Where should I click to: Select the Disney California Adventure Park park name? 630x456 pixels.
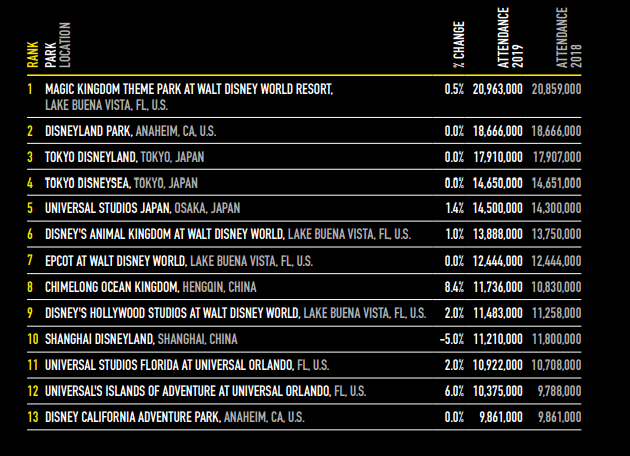tap(133, 417)
